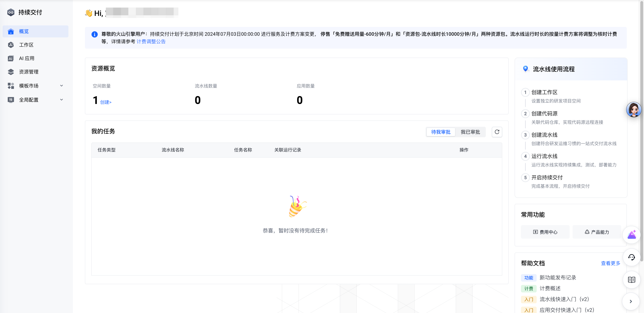Click 创建> to create a pipeline space
The image size is (644, 313).
click(x=105, y=102)
